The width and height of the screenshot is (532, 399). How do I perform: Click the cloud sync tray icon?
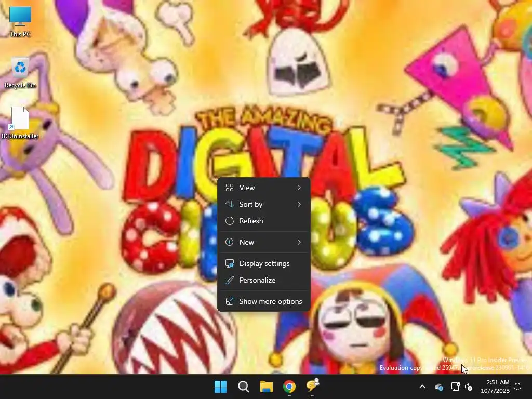pos(438,387)
